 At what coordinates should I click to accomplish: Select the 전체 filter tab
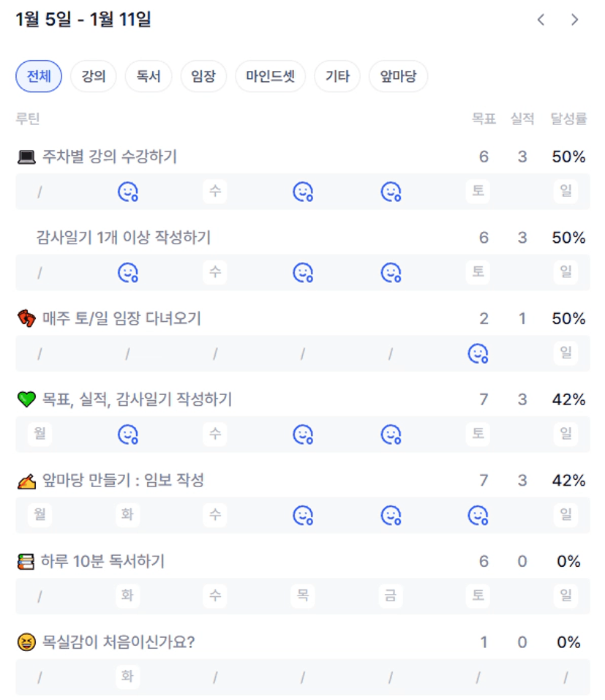[39, 76]
